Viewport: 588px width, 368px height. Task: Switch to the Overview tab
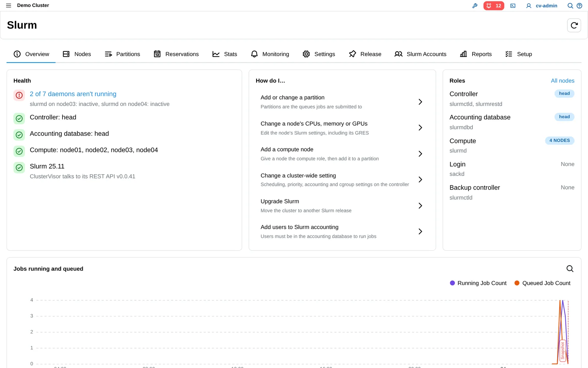click(x=31, y=54)
